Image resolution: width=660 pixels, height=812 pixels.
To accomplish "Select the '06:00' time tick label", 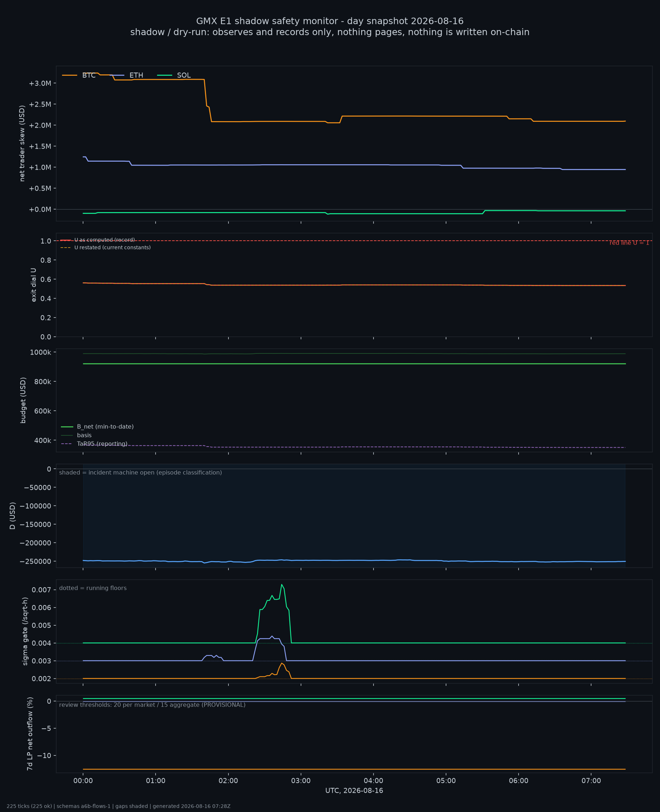I will pyautogui.click(x=519, y=781).
